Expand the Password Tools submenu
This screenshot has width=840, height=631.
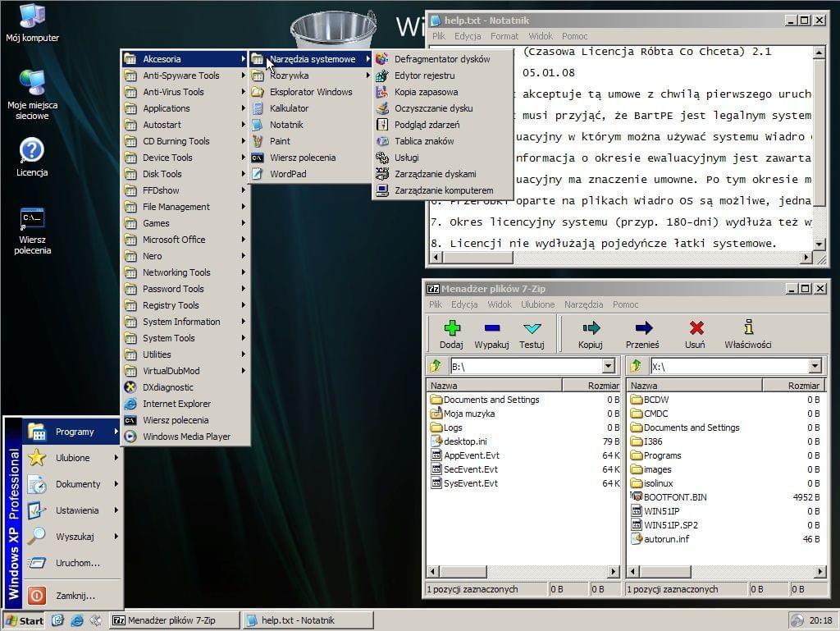[x=185, y=290]
